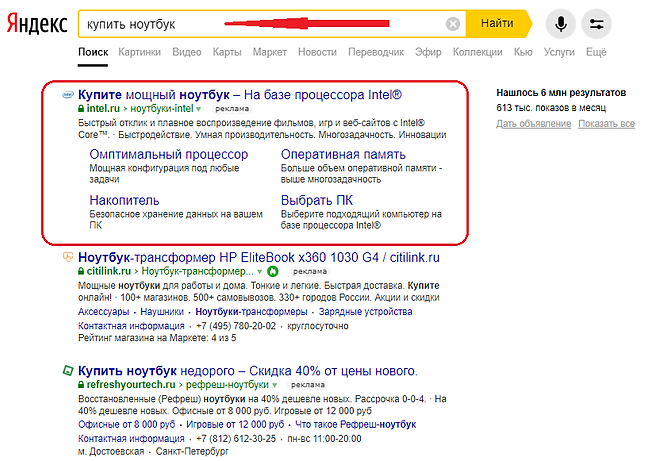648x461 pixels.
Task: Open the Выбрать ПК sitelink
Action: (317, 200)
